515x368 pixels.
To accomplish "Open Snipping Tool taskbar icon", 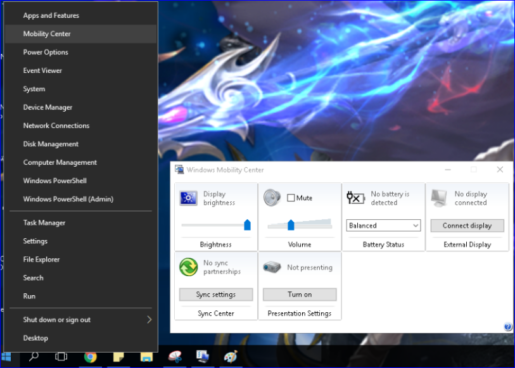I will coord(175,357).
